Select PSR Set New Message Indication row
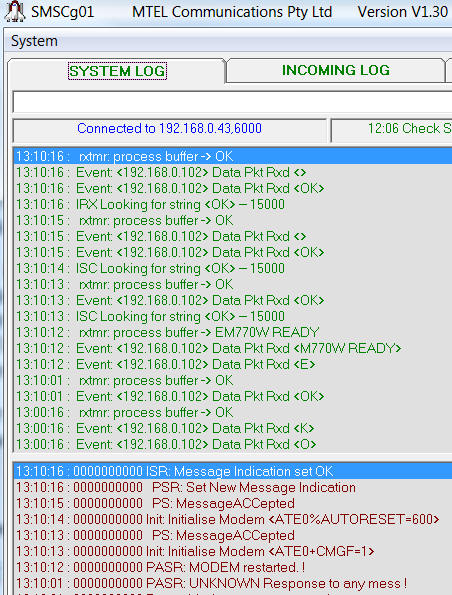The width and height of the screenshot is (452, 595). [233, 487]
